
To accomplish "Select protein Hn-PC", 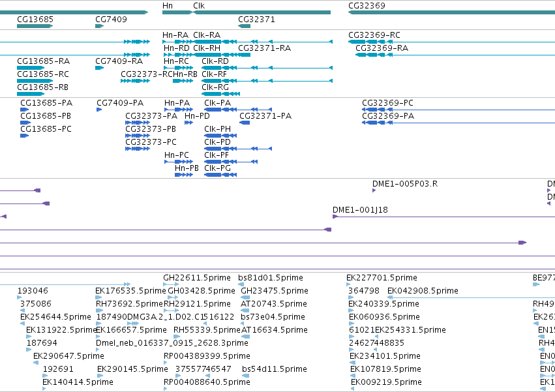I will (177, 155).
